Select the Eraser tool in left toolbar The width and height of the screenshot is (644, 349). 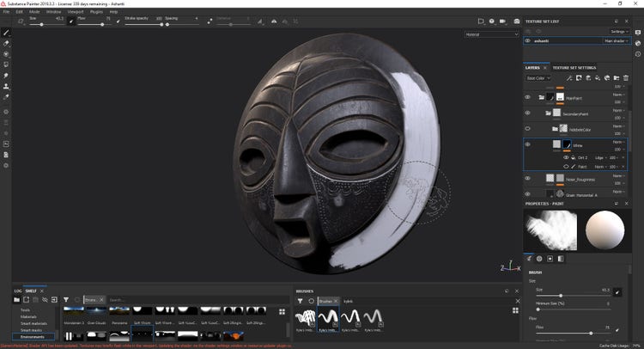tap(7, 43)
